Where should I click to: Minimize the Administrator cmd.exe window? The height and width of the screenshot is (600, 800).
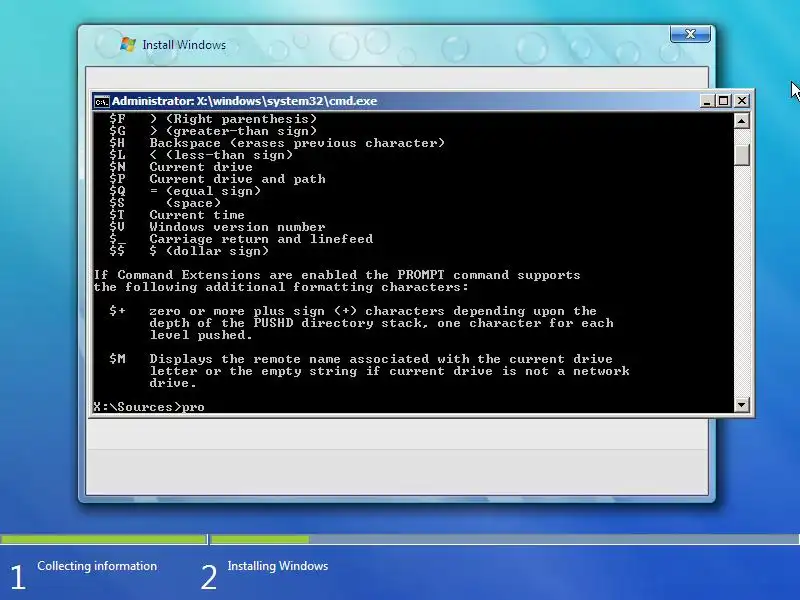click(x=707, y=101)
